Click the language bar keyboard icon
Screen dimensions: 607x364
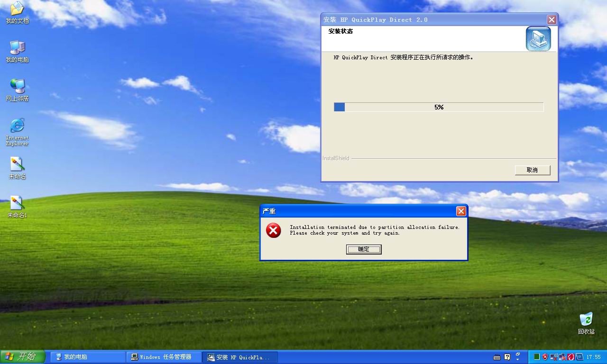pos(497,357)
